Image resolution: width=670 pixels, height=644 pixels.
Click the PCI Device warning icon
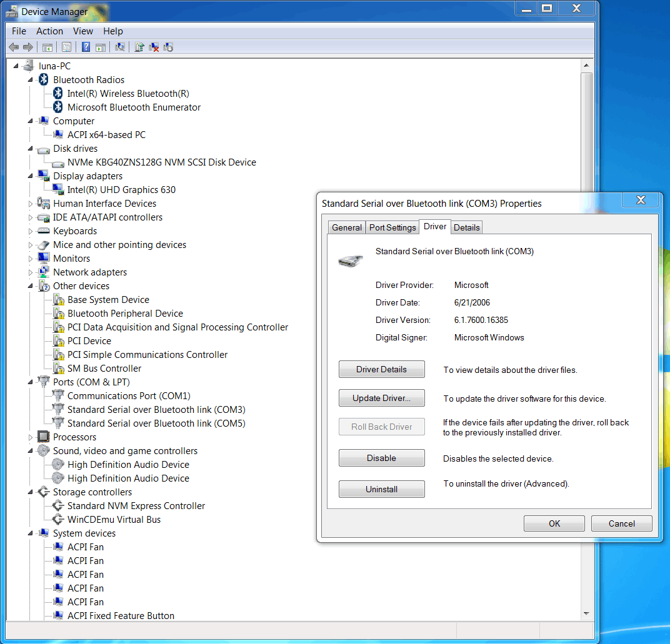pos(59,340)
